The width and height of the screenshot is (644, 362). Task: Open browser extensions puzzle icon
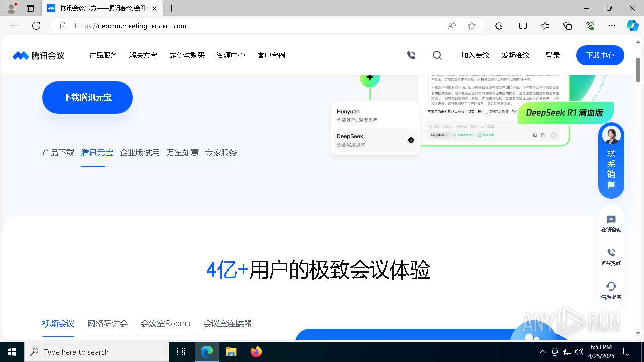tap(499, 26)
